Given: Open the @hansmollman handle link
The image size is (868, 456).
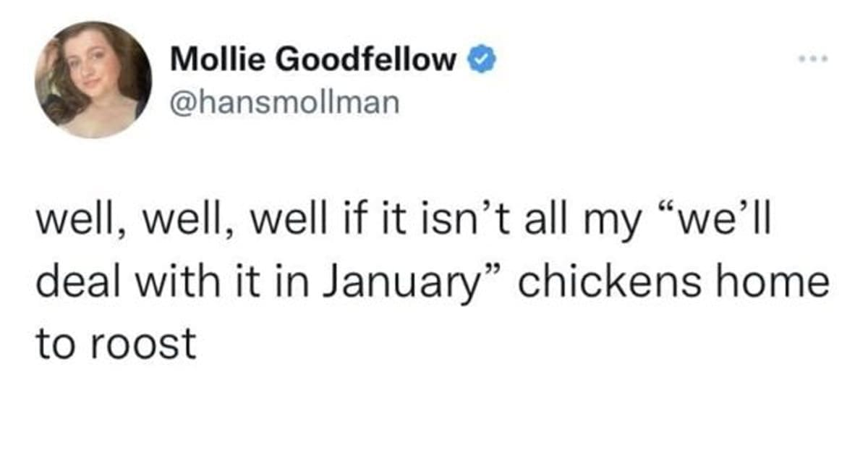Looking at the screenshot, I should click(284, 101).
